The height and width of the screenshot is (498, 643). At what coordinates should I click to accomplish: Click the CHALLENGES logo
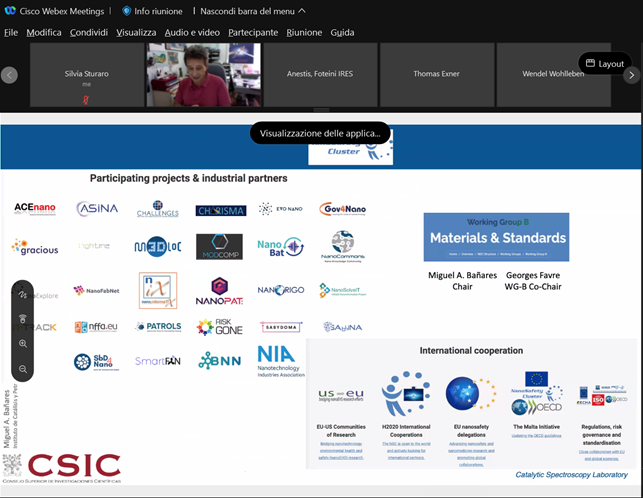click(x=158, y=209)
